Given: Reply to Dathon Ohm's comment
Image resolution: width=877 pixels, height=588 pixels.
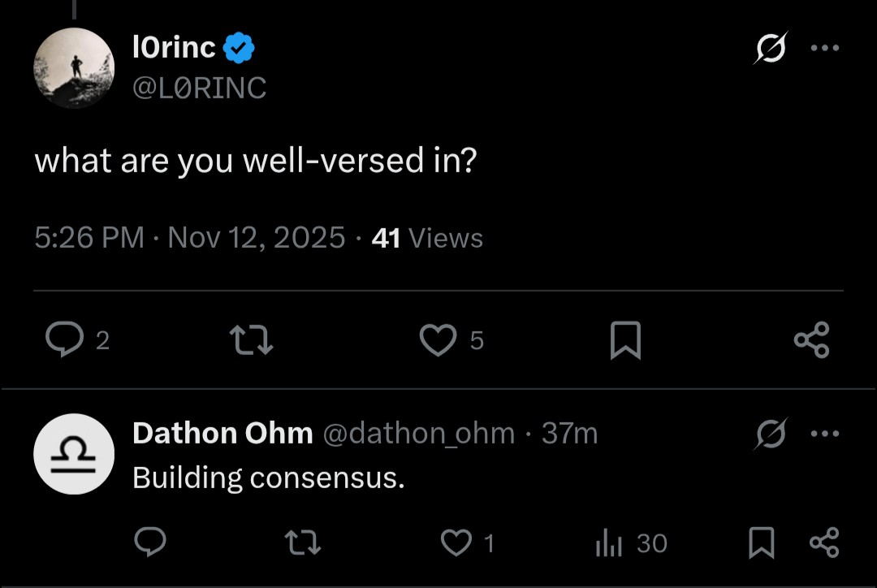Looking at the screenshot, I should [149, 543].
